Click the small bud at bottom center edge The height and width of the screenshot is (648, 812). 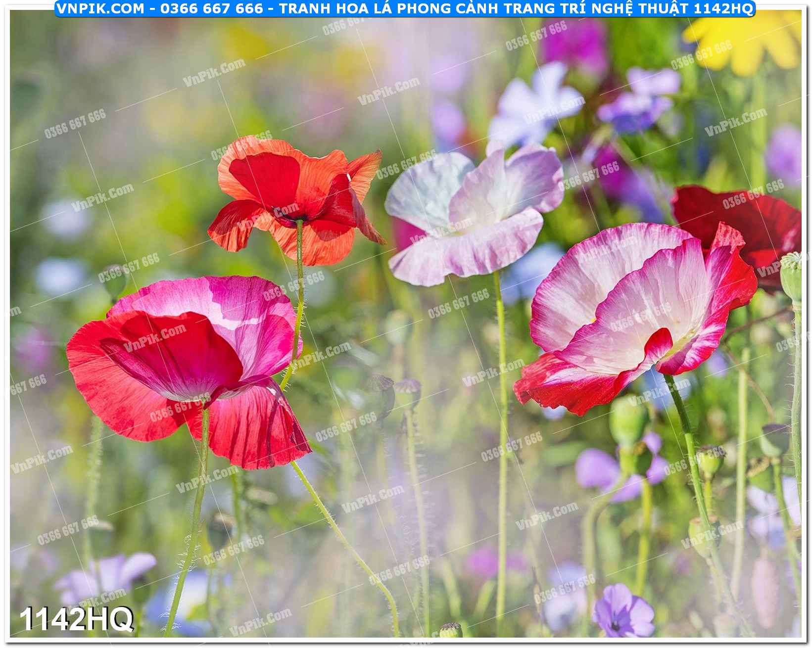tap(451, 630)
